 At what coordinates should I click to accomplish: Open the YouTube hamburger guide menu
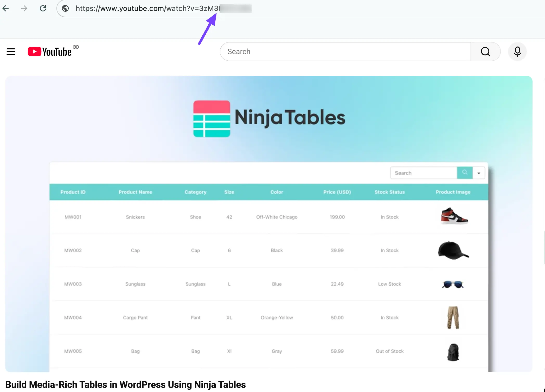coord(11,52)
